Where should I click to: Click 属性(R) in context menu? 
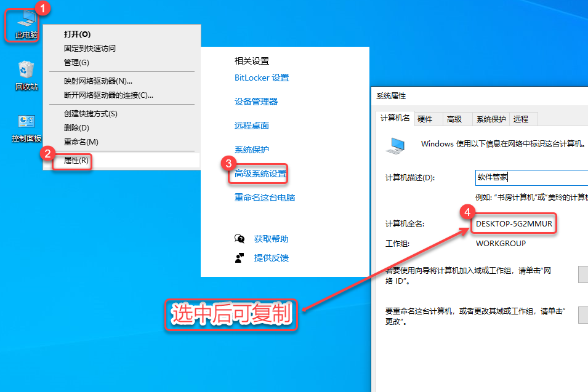click(76, 161)
